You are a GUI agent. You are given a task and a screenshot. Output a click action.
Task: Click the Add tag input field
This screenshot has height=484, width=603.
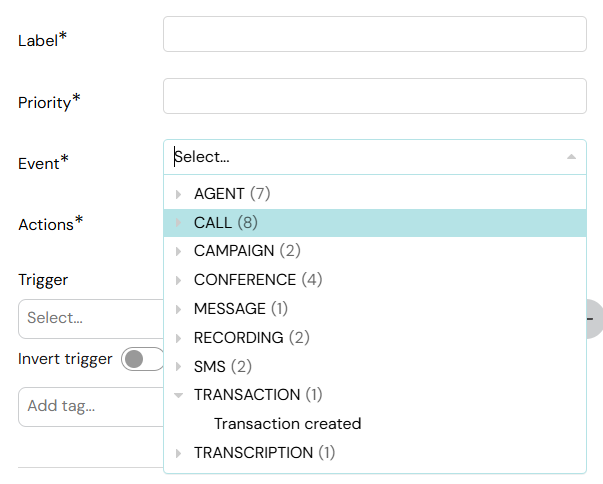pos(91,407)
